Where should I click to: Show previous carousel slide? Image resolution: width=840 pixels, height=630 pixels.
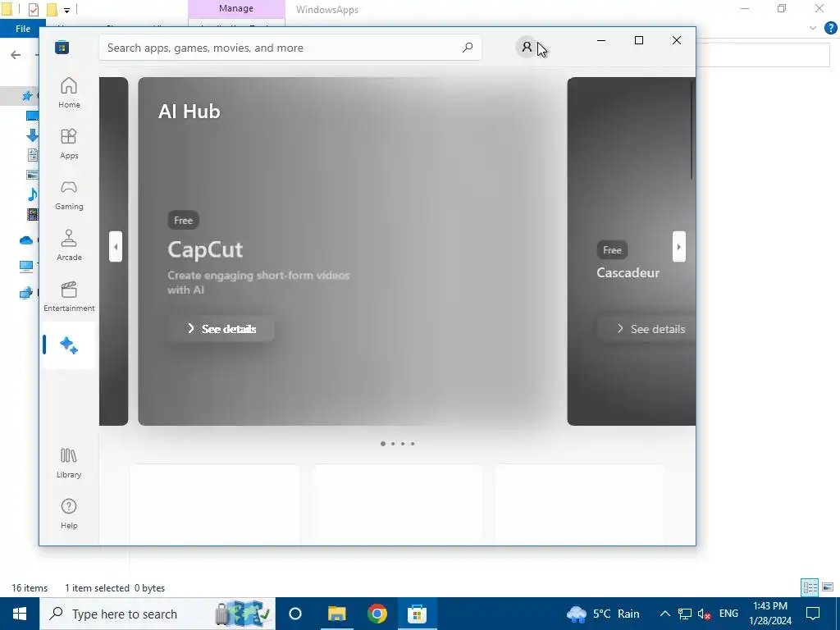(115, 246)
